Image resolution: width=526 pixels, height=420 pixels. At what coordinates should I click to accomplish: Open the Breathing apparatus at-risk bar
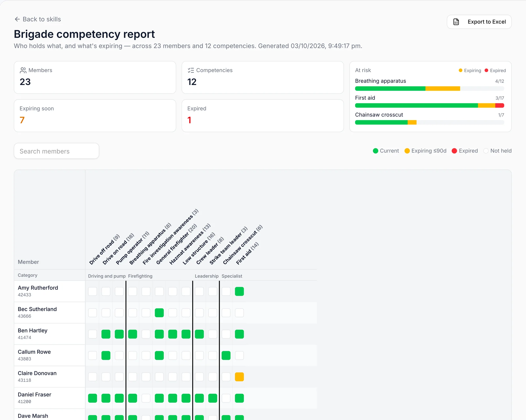click(x=429, y=89)
